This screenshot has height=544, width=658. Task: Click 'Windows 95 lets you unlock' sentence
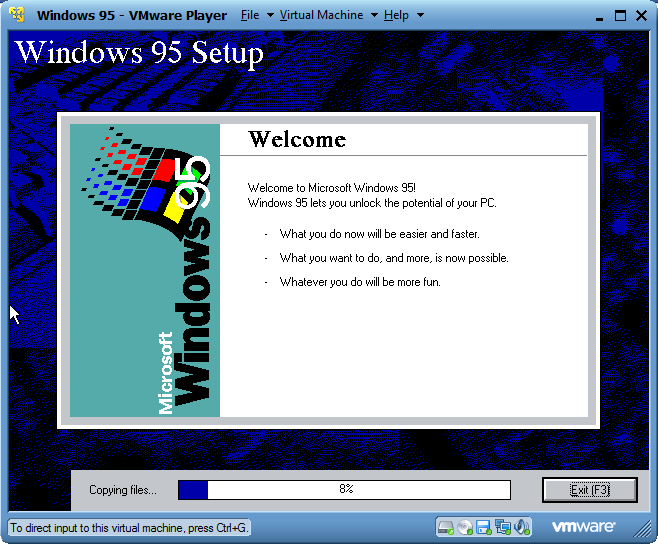tap(372, 203)
